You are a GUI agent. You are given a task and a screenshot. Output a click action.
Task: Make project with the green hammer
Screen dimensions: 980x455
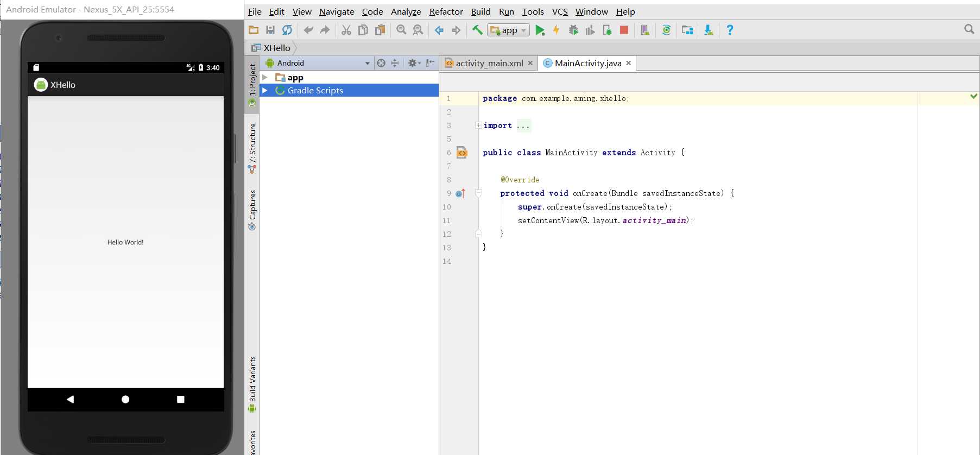[477, 30]
